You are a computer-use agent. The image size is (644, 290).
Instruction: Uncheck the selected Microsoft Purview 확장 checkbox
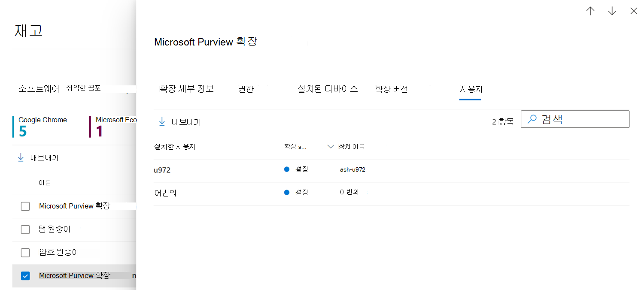(25, 276)
